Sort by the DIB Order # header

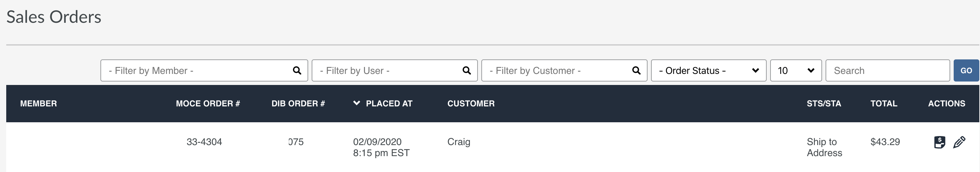click(298, 103)
